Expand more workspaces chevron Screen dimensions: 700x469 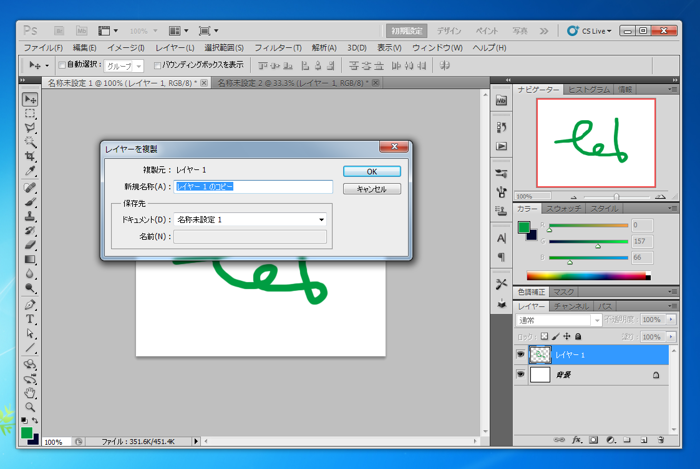[x=544, y=31]
